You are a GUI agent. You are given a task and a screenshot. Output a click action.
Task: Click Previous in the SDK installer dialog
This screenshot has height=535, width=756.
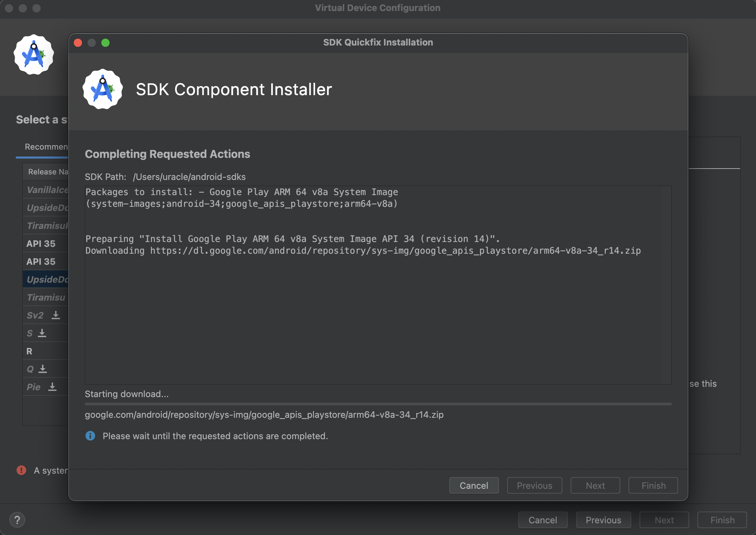coord(534,485)
